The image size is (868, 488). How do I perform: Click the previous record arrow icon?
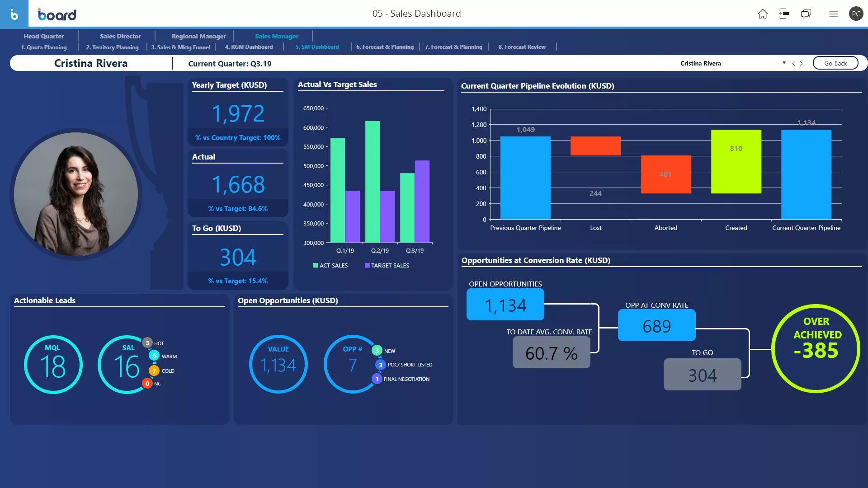pos(794,63)
